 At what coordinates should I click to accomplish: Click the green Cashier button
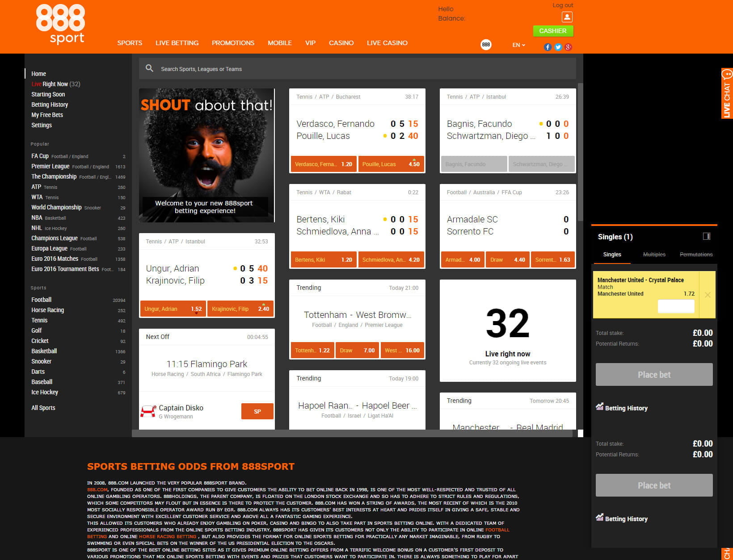[x=553, y=31]
